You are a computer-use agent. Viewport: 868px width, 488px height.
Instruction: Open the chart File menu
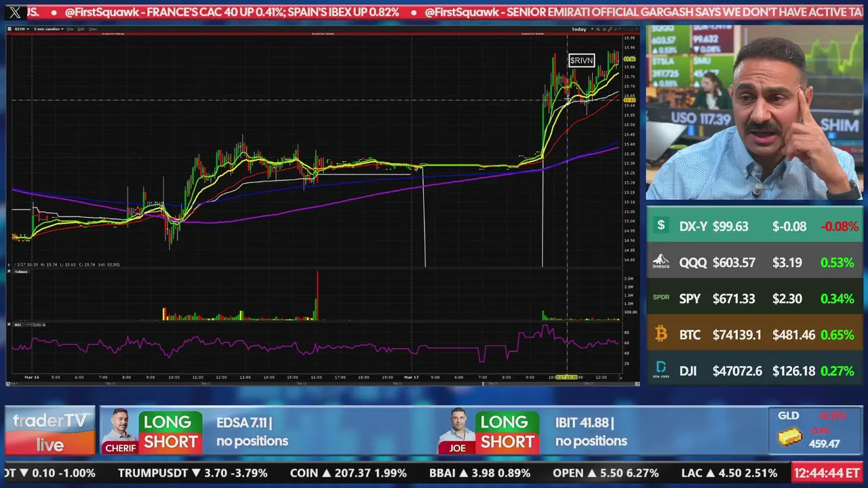(x=70, y=29)
